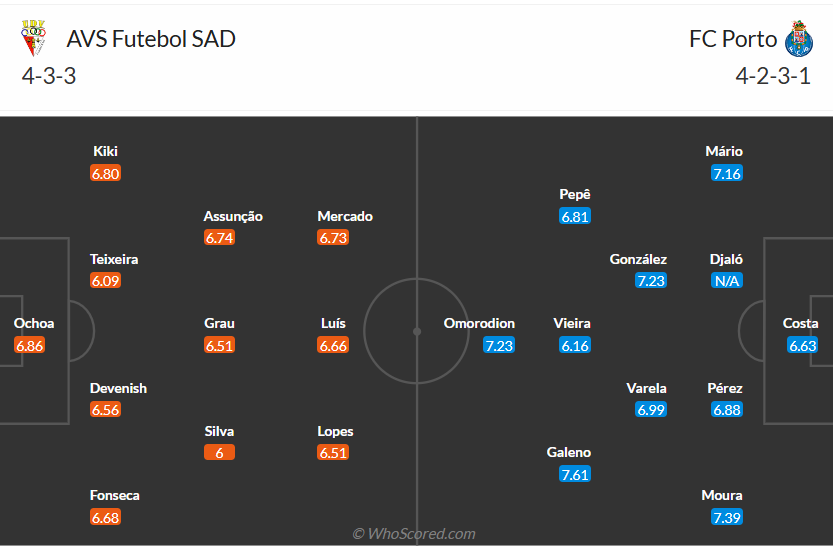Select Moura's 7.39 rating badge

click(726, 517)
